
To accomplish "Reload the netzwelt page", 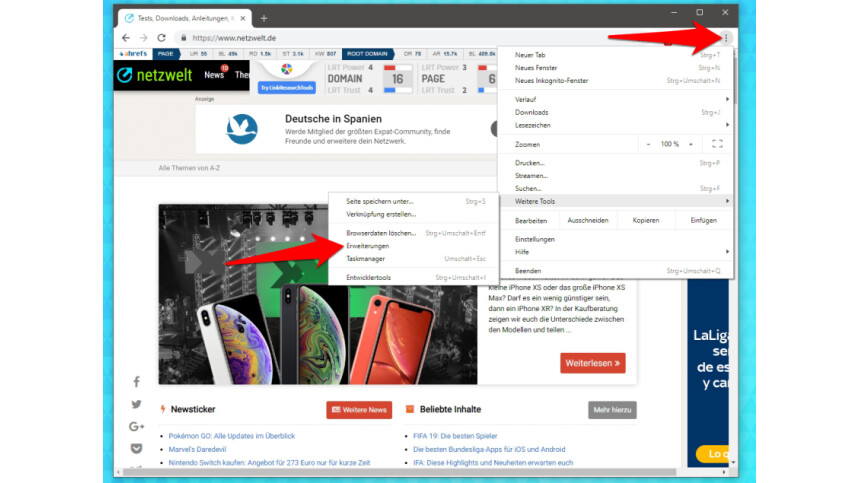I will click(161, 38).
